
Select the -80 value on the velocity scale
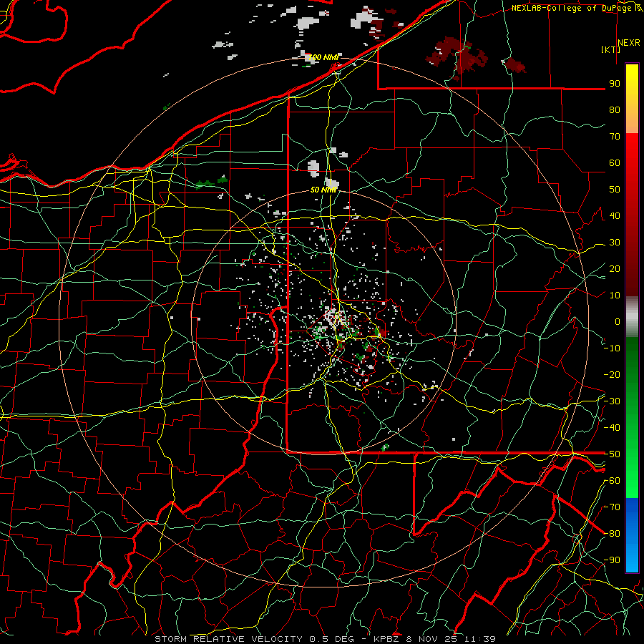pos(612,534)
